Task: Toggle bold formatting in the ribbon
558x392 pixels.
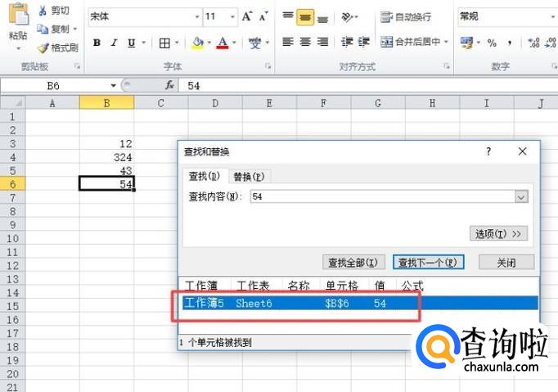Action: (97, 43)
